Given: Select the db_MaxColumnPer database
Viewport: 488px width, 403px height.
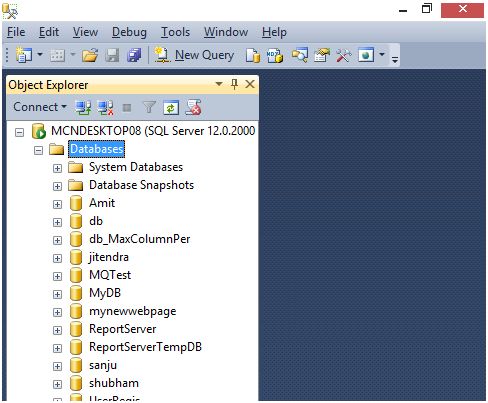Looking at the screenshot, I should pos(140,239).
